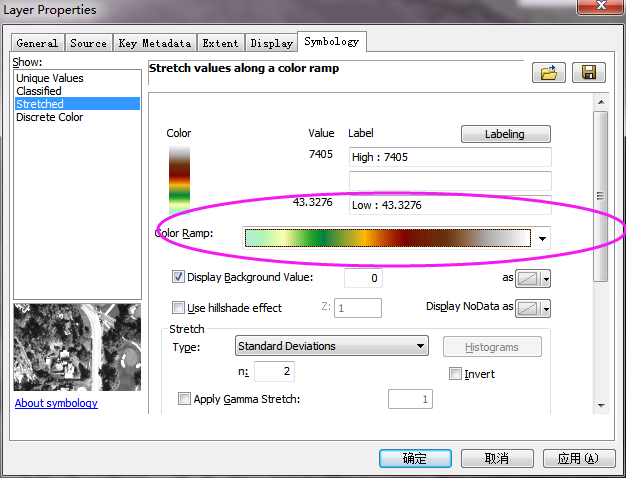Screen dimensions: 626x478
Task: Select Stretched renderer in Show list
Action: (x=77, y=104)
